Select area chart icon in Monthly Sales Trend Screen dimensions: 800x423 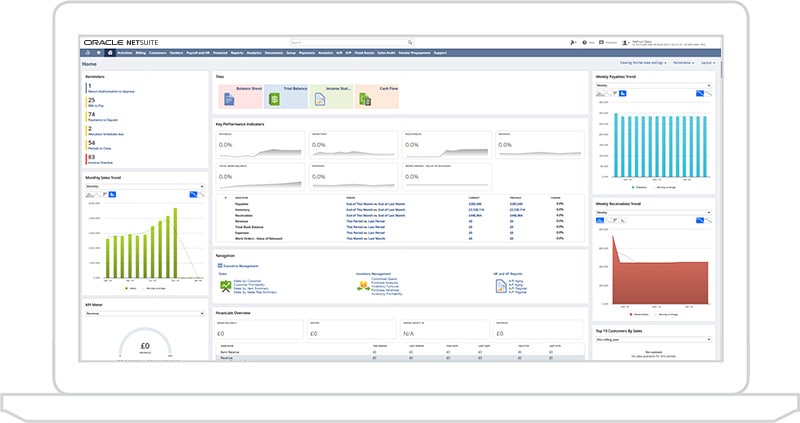[x=90, y=194]
